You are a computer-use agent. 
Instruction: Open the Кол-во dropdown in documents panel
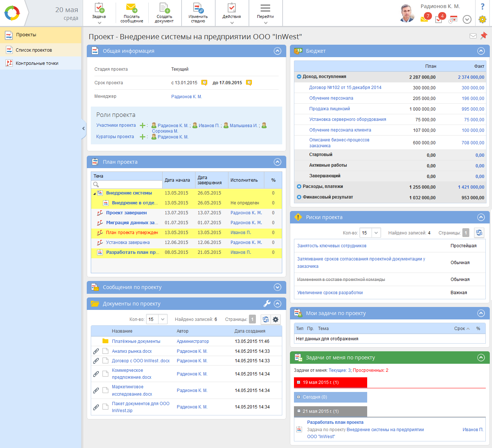point(163,319)
